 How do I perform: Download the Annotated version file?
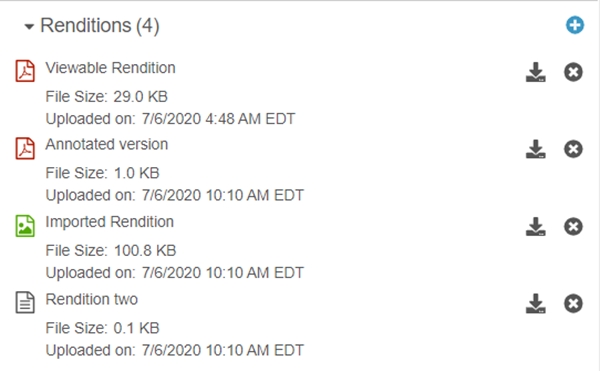(x=536, y=149)
